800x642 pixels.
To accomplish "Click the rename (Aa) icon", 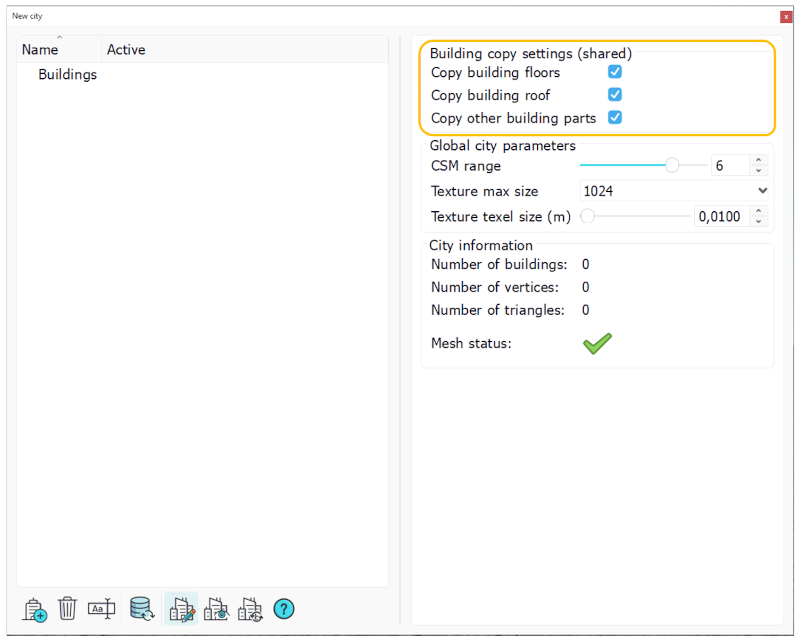I will (101, 608).
